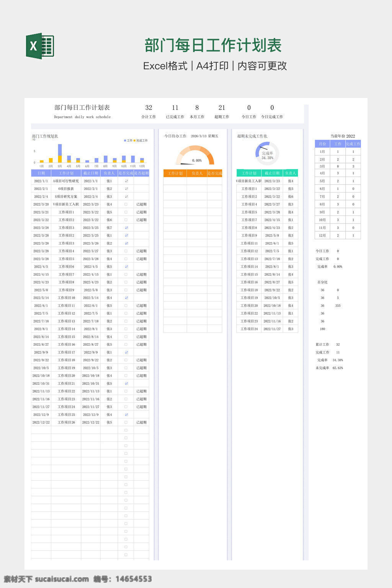Click the 今日待办工作 section title
The width and height of the screenshot is (392, 588).
coord(175,136)
